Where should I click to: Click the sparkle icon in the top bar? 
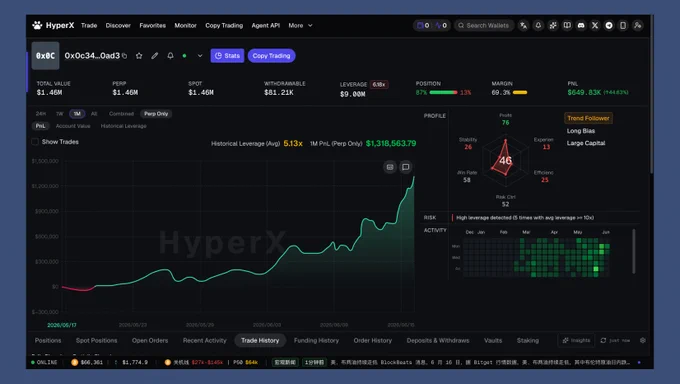click(x=552, y=26)
